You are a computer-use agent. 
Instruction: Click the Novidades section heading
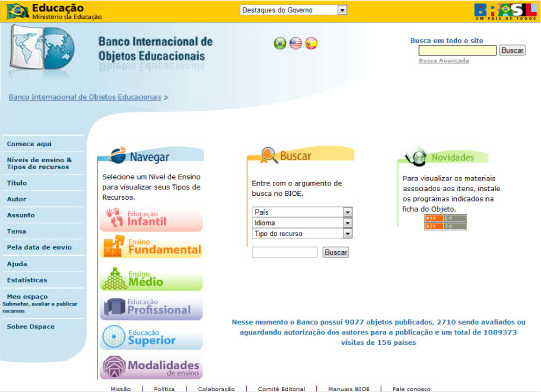453,158
